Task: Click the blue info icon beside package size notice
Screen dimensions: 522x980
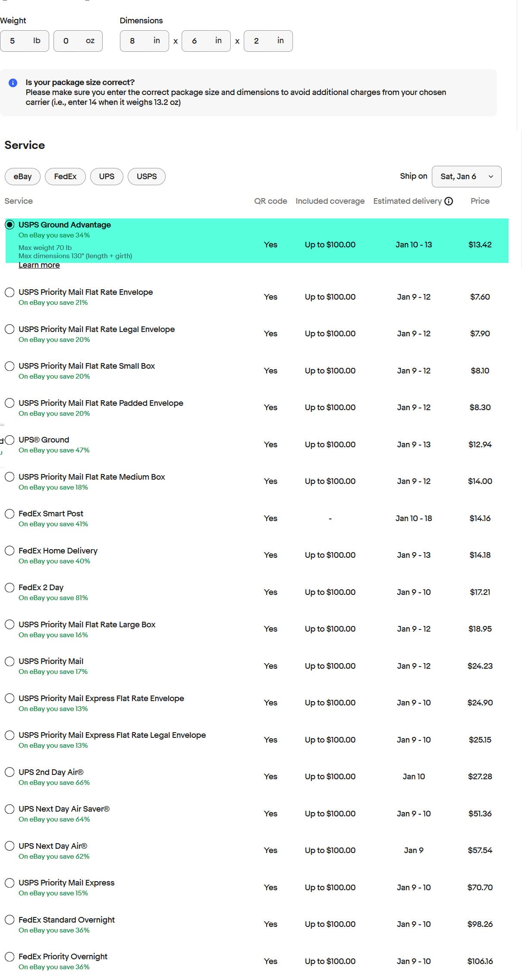Action: 13,82
